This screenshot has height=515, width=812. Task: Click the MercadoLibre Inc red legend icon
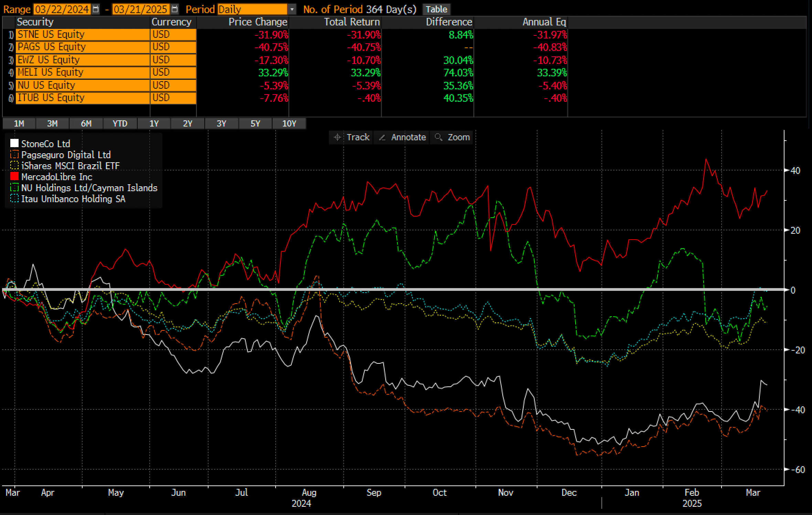14,177
